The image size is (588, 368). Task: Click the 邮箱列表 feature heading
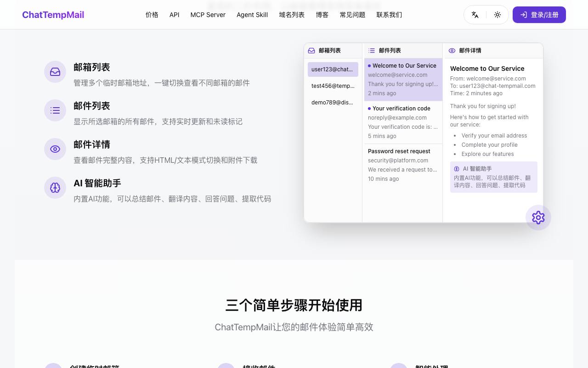point(92,67)
